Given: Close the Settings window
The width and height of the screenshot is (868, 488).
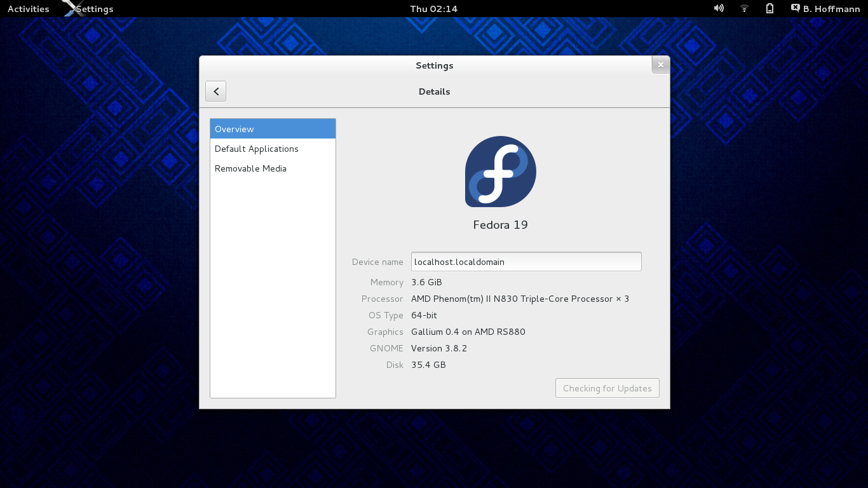Looking at the screenshot, I should 661,65.
